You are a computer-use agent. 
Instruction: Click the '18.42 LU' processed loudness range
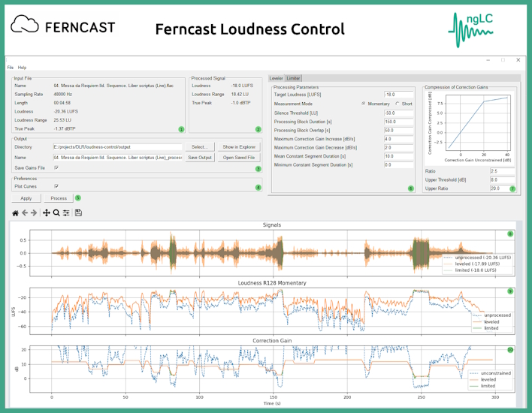coord(240,95)
